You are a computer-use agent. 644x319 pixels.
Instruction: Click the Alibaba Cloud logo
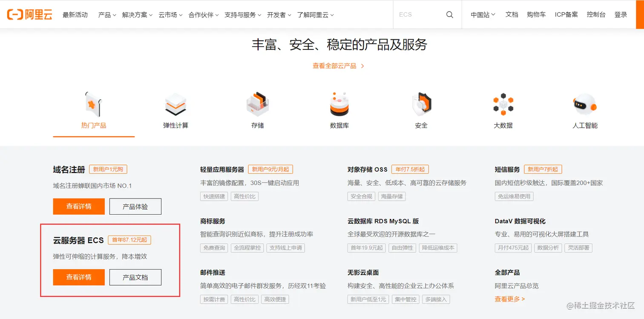[x=29, y=14]
